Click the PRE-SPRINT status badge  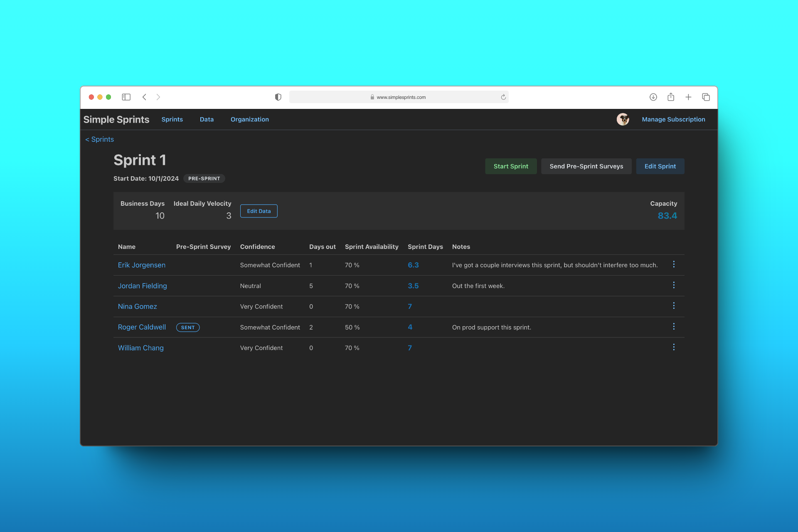click(x=204, y=178)
